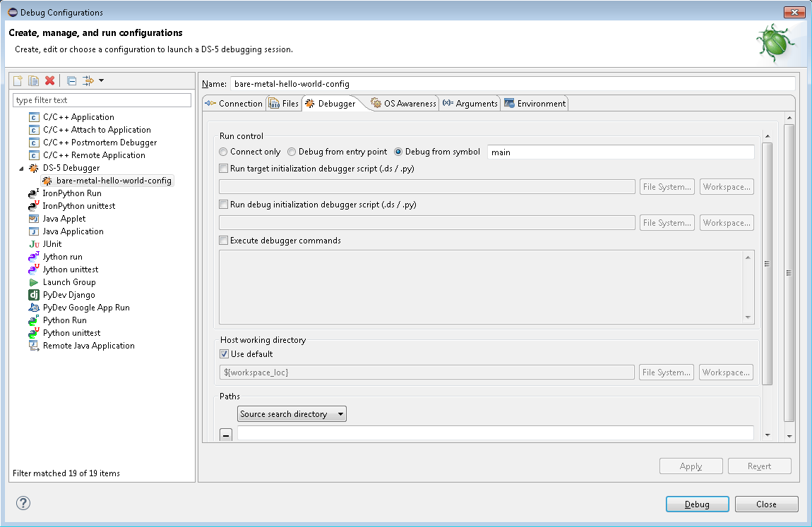Click the filter launch configurations icon

88,80
